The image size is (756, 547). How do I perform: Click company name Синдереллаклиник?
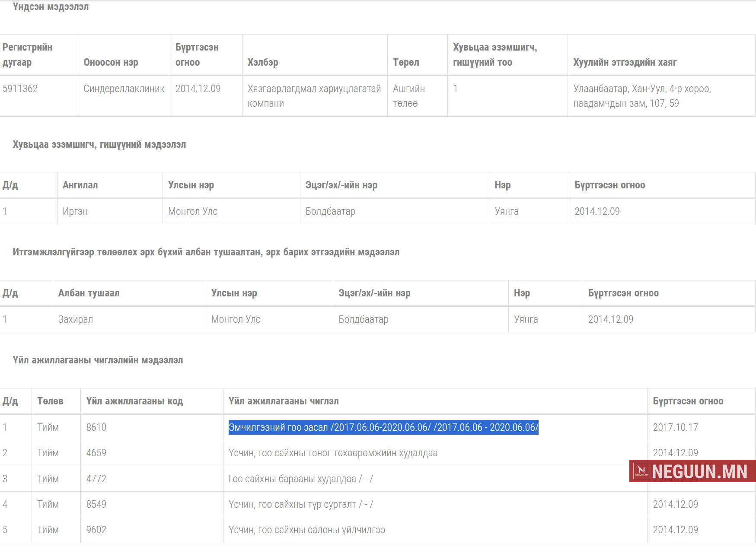[x=124, y=89]
